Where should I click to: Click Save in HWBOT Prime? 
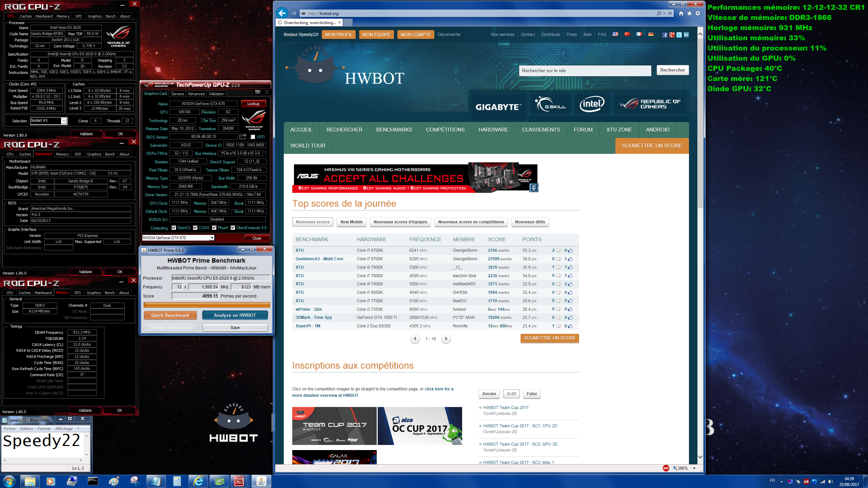235,327
